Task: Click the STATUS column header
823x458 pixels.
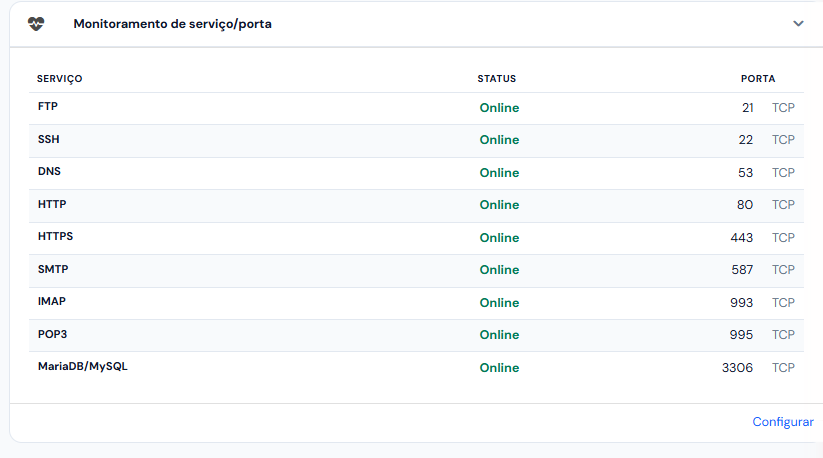Action: (497, 79)
